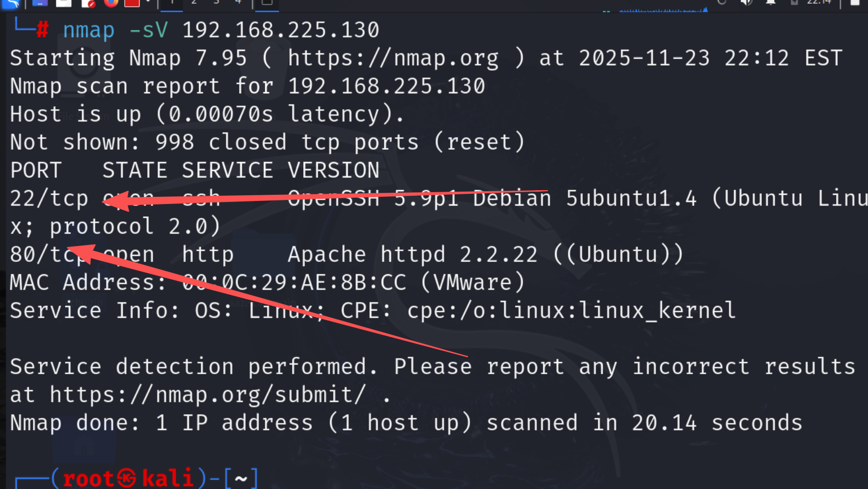868x489 pixels.
Task: Open the file manager launcher
Action: click(64, 3)
